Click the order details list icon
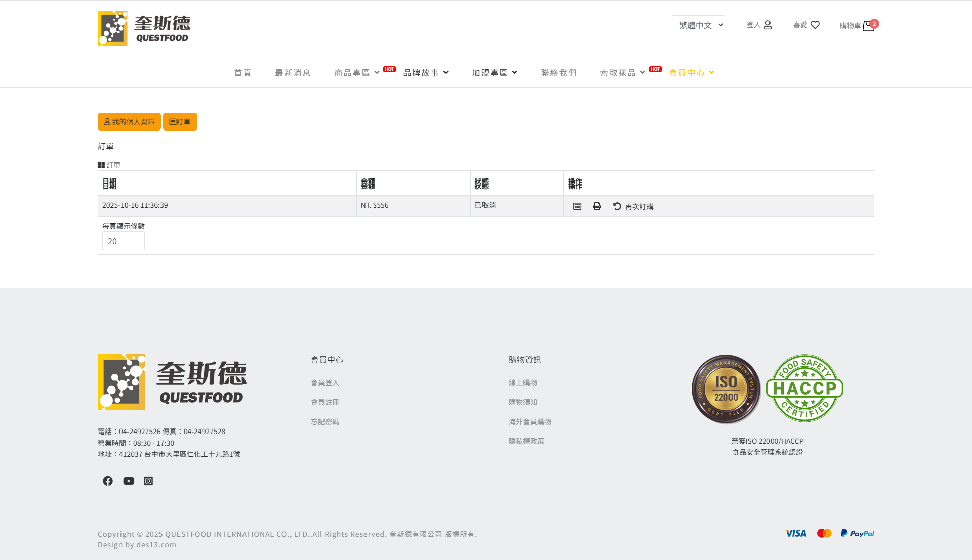This screenshot has height=560, width=972. tap(577, 206)
